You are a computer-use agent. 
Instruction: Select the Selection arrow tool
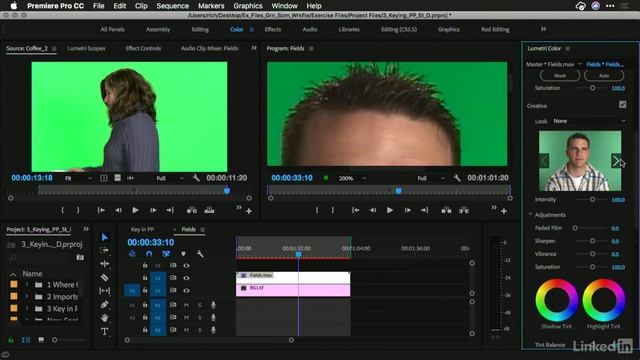pos(104,237)
